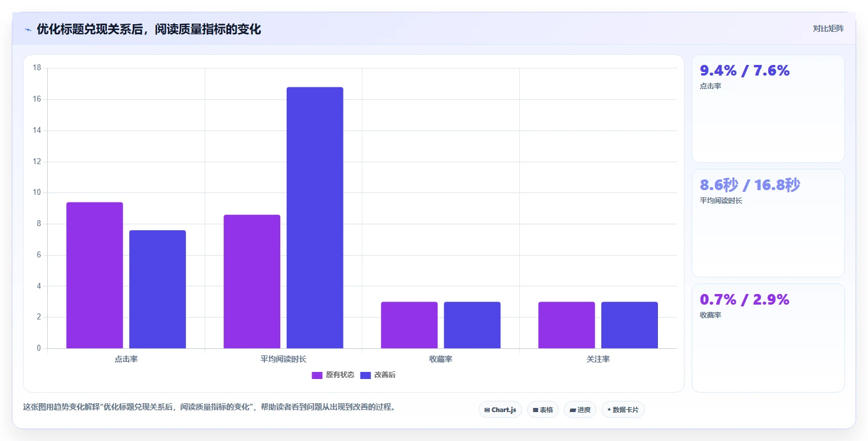
Task: Click the 收藏率 原有状态 purple bar
Action: tap(410, 325)
